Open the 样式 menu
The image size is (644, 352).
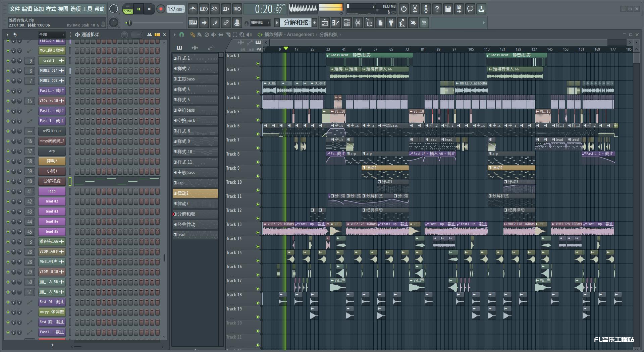(51, 9)
